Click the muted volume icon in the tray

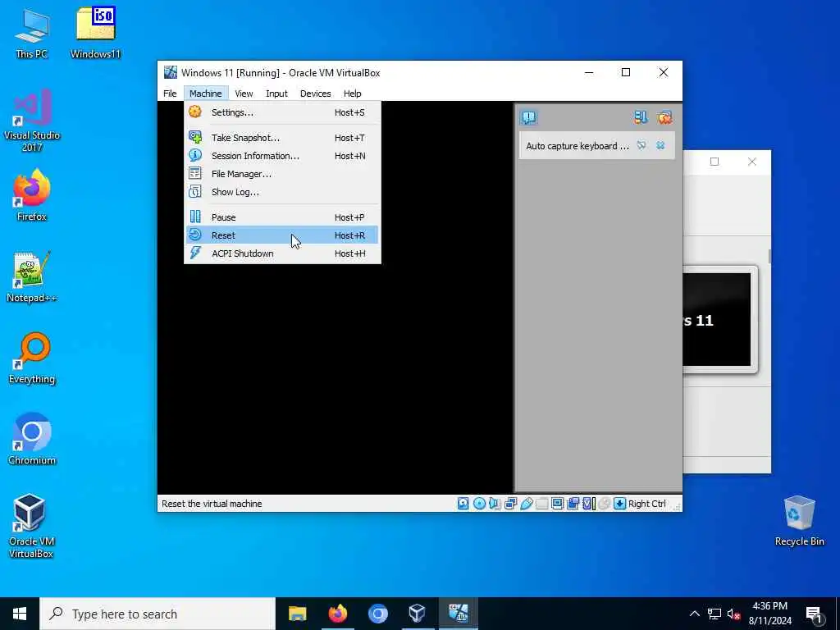pos(733,614)
